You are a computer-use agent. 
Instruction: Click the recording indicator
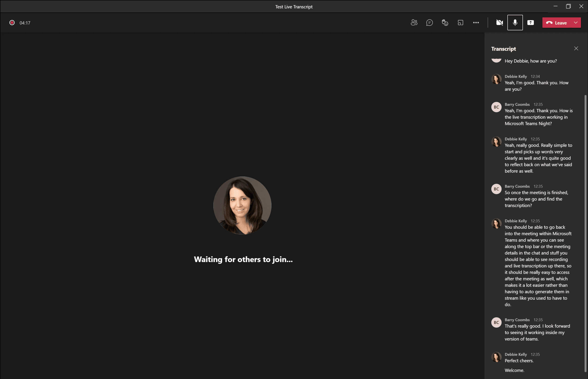pyautogui.click(x=12, y=22)
